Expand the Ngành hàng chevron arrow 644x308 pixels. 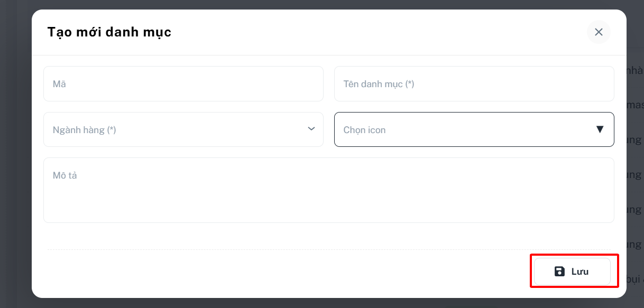[x=311, y=129]
